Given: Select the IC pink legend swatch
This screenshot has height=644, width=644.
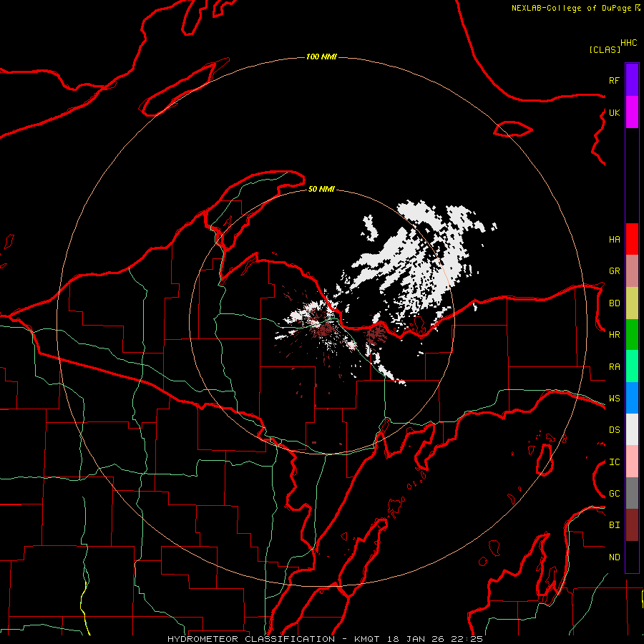Looking at the screenshot, I should [x=632, y=462].
